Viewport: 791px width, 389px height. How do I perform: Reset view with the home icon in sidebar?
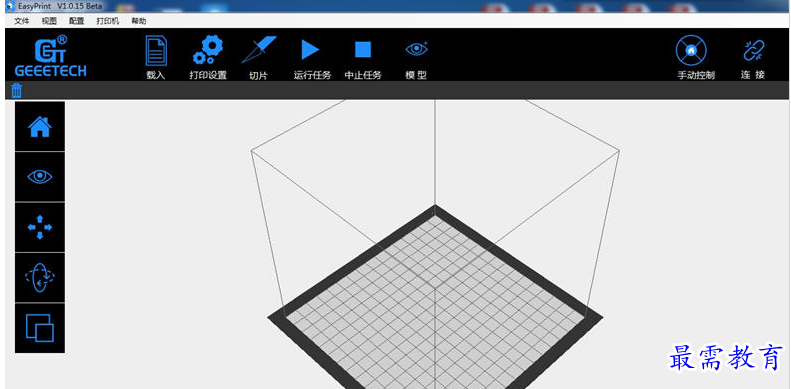[x=40, y=127]
